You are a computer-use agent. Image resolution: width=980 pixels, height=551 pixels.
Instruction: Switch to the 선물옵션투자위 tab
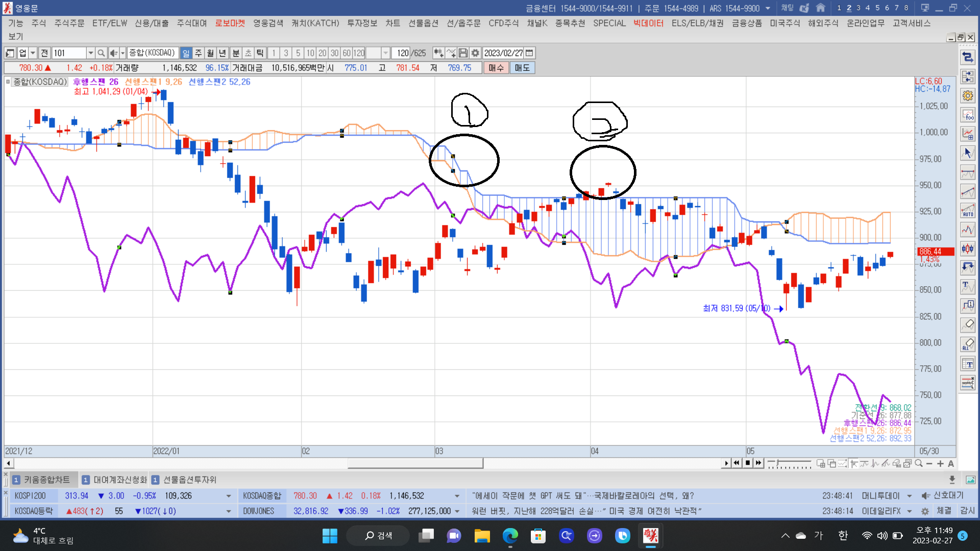pyautogui.click(x=189, y=480)
